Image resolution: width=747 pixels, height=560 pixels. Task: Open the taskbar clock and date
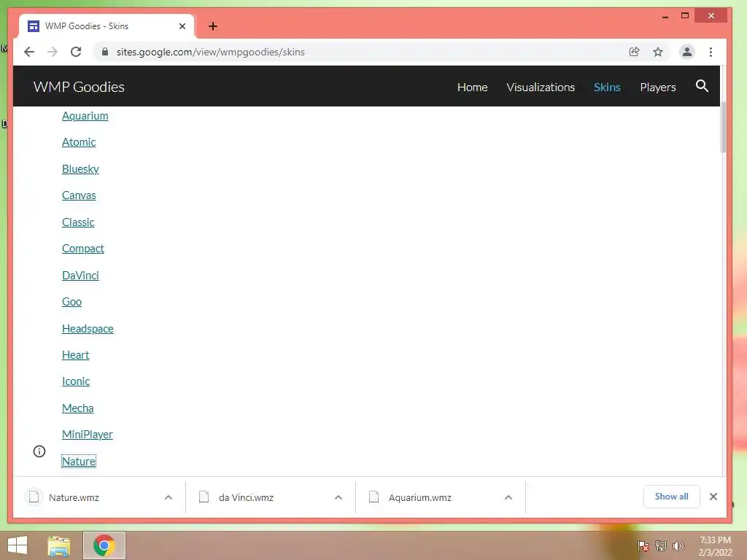[x=715, y=546]
